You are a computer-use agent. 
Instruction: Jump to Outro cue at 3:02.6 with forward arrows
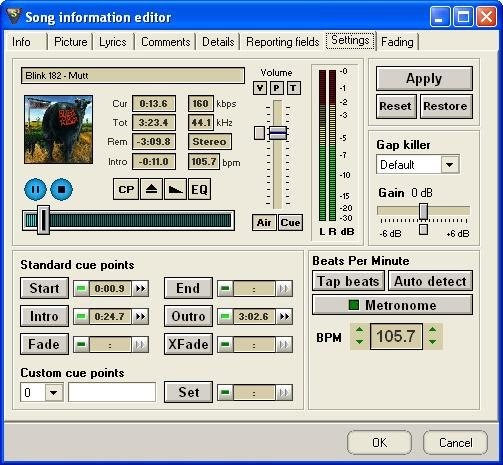coord(284,316)
